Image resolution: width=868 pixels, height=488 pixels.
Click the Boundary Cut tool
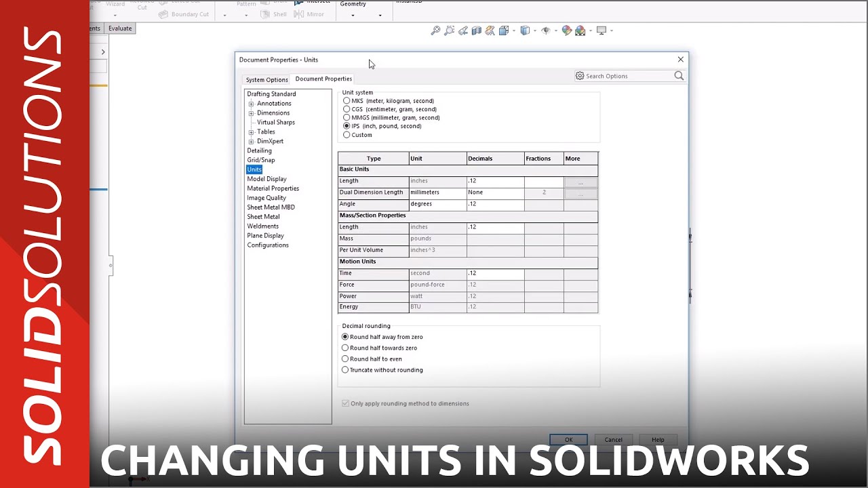(x=184, y=14)
